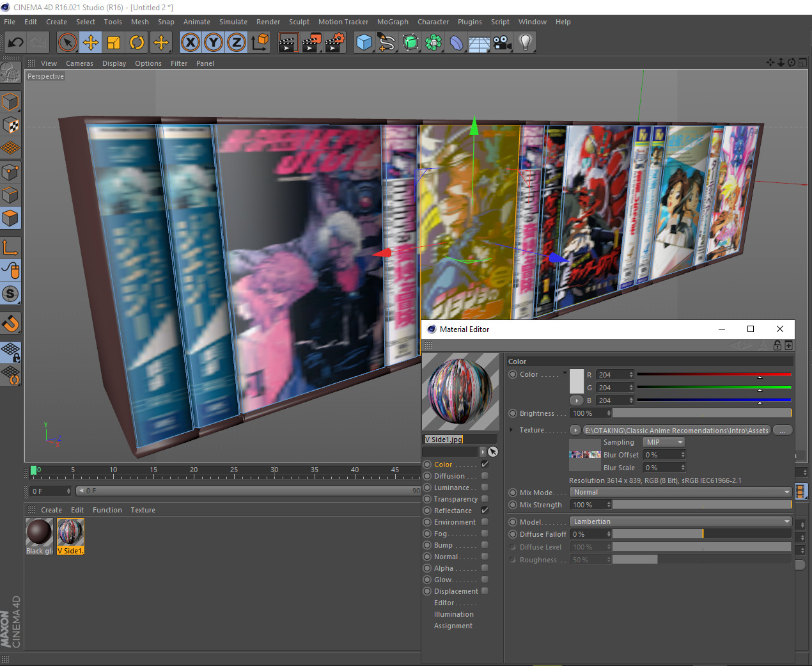Click the Redo arrow icon

pyautogui.click(x=38, y=43)
